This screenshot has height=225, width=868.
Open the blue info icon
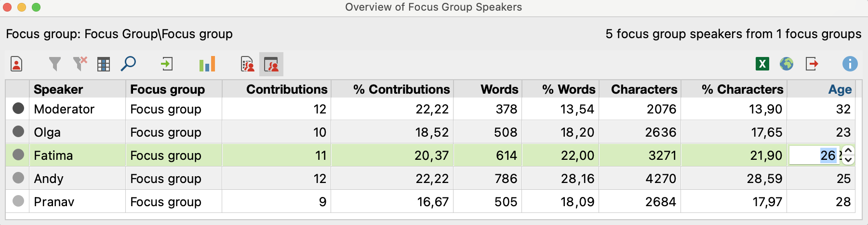(x=850, y=64)
